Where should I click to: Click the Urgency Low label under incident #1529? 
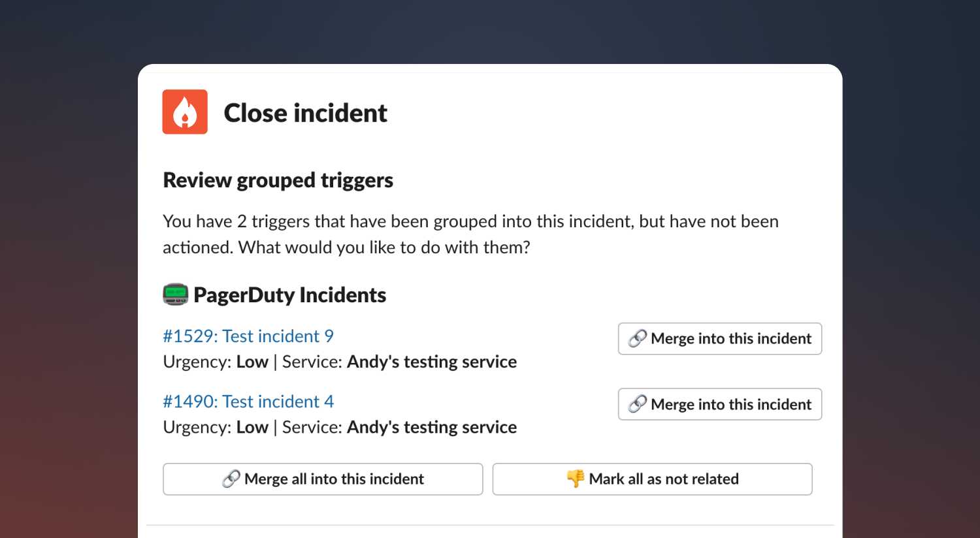coord(216,362)
